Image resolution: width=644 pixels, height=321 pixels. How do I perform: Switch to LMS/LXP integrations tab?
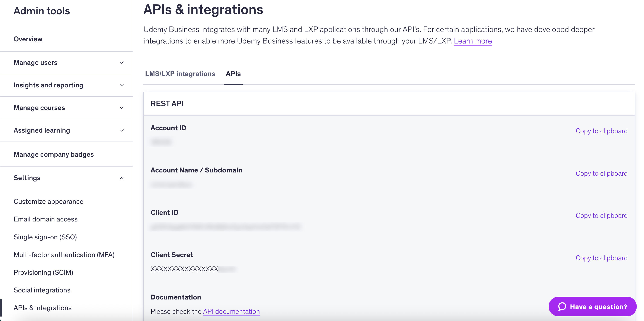coord(180,74)
